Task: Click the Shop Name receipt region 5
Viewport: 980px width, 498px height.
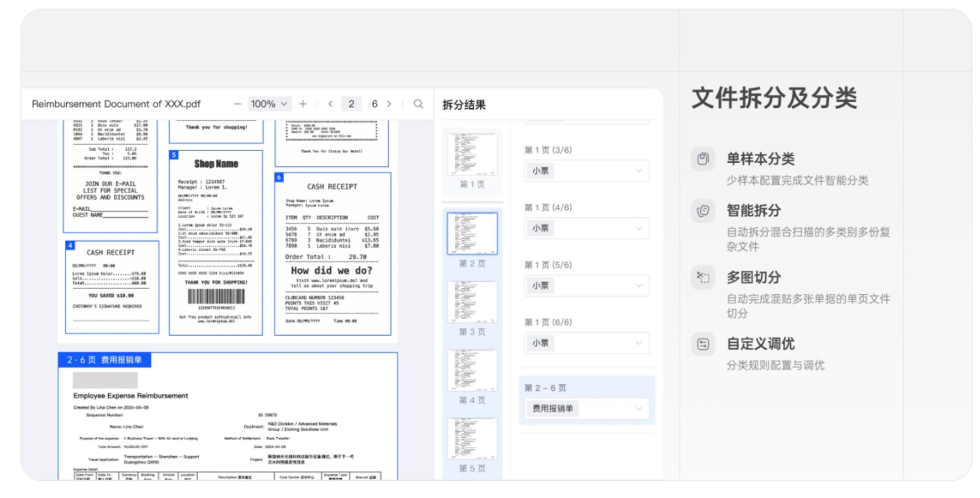Action: pyautogui.click(x=216, y=243)
